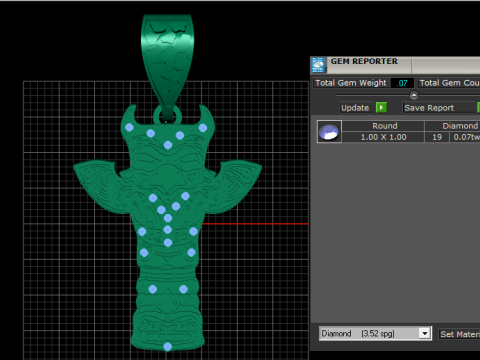Click the Gem Reporter panel icon
480x360 pixels.
pos(318,65)
